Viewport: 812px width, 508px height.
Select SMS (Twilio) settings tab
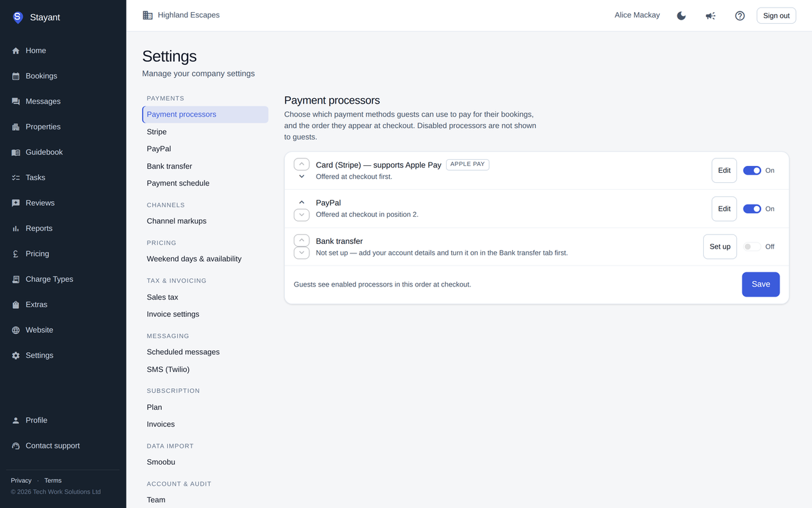pos(205,370)
